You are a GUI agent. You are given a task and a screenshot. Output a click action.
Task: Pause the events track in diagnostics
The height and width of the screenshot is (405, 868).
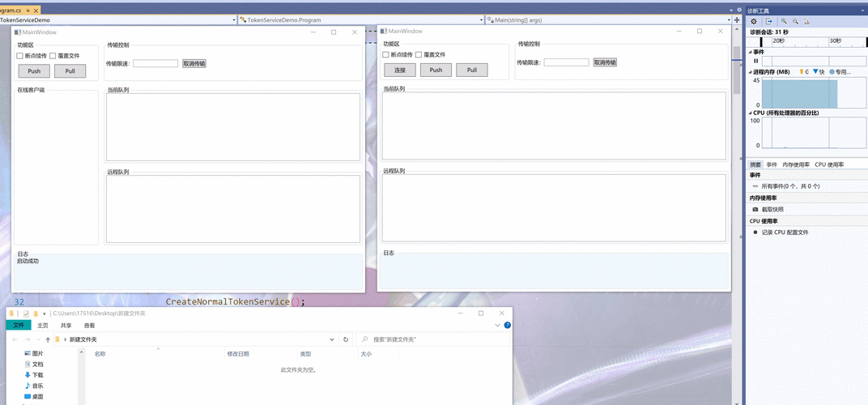756,61
